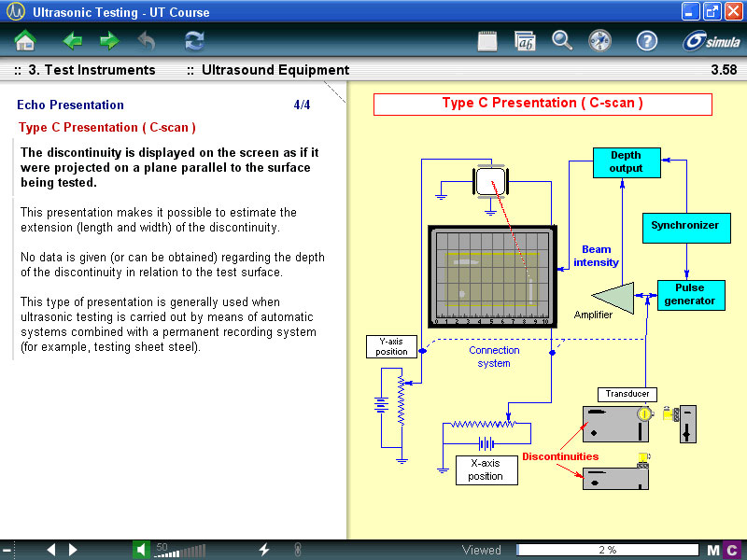747x560 pixels.
Task: Go to next page with right triangle
Action: (73, 550)
